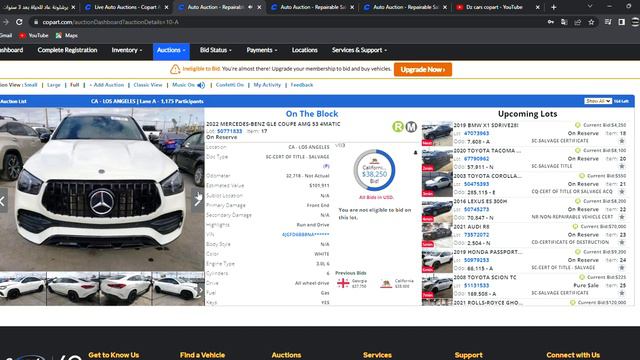Expand Services & Support menu
The height and width of the screenshot is (360, 640).
tap(359, 50)
